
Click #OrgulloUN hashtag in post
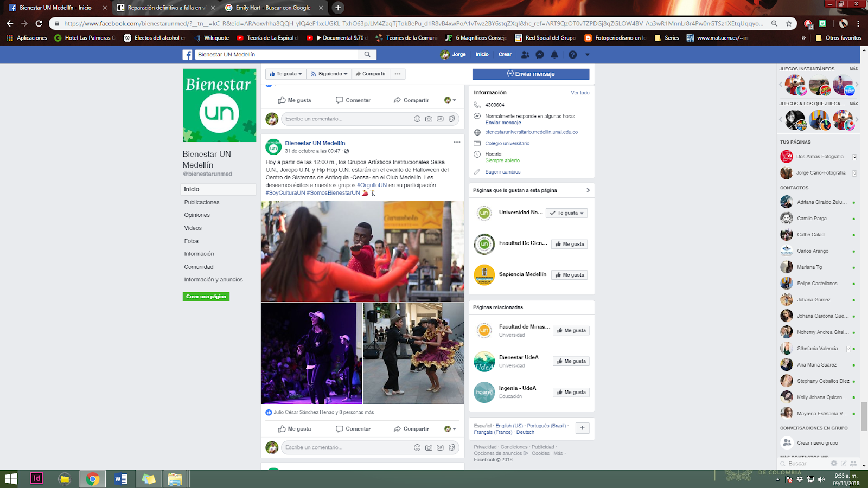[372, 185]
